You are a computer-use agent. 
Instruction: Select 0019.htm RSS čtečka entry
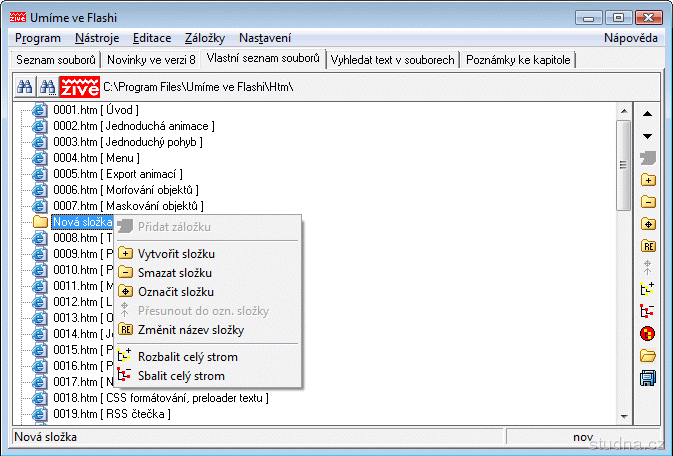click(x=112, y=414)
